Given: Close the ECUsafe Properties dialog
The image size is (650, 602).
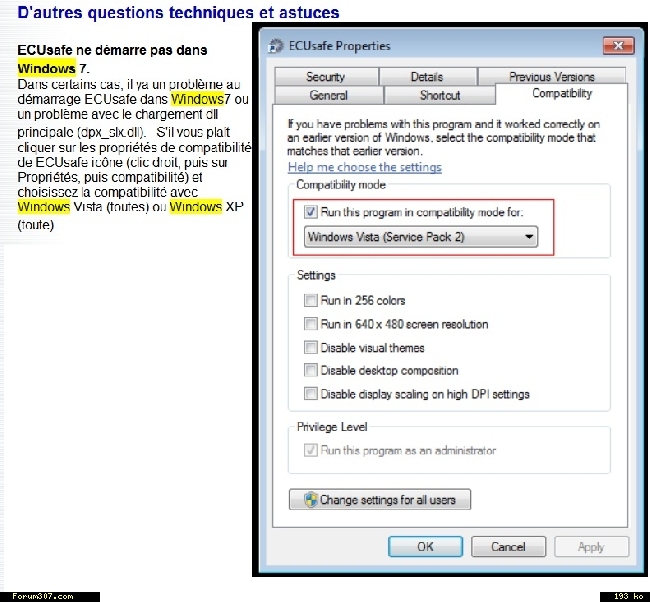Looking at the screenshot, I should (x=618, y=45).
